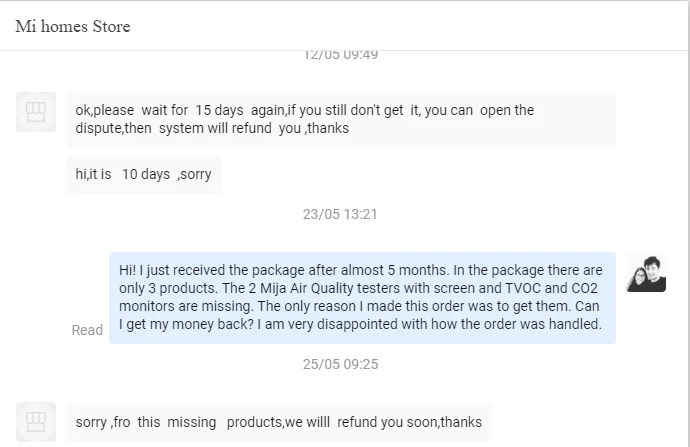Click the 12/05 09:49 timestamp
This screenshot has width=690, height=447.
(340, 55)
